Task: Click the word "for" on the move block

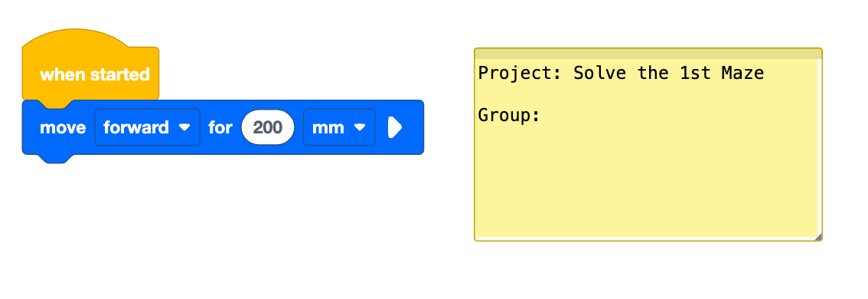Action: pyautogui.click(x=220, y=127)
